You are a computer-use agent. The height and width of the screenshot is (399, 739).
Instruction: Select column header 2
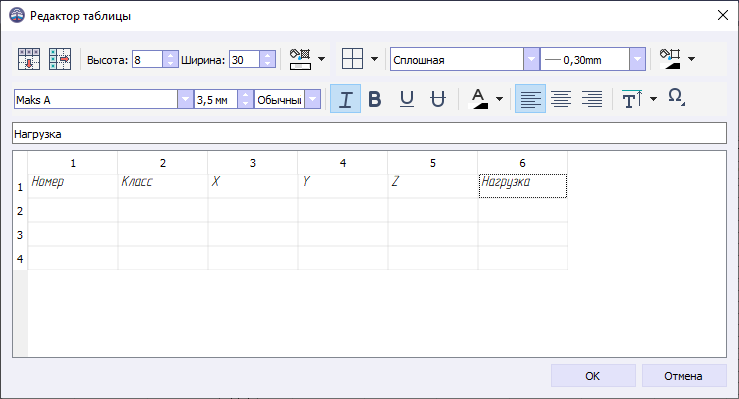point(163,163)
